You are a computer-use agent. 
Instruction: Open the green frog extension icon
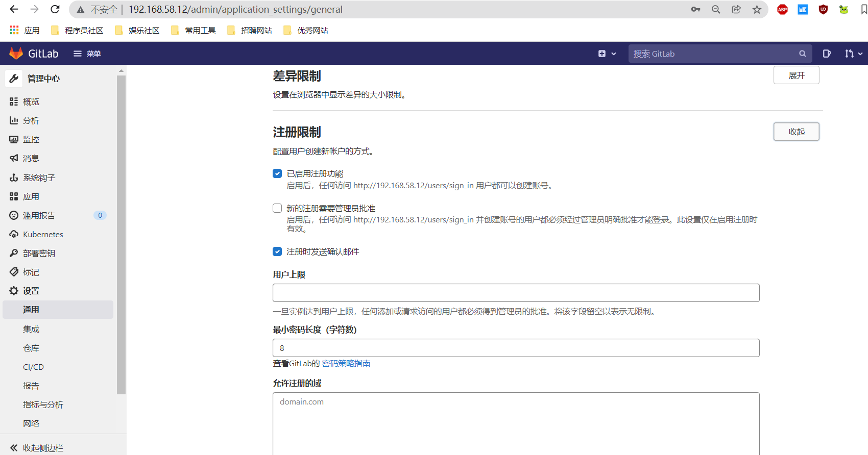click(x=843, y=9)
